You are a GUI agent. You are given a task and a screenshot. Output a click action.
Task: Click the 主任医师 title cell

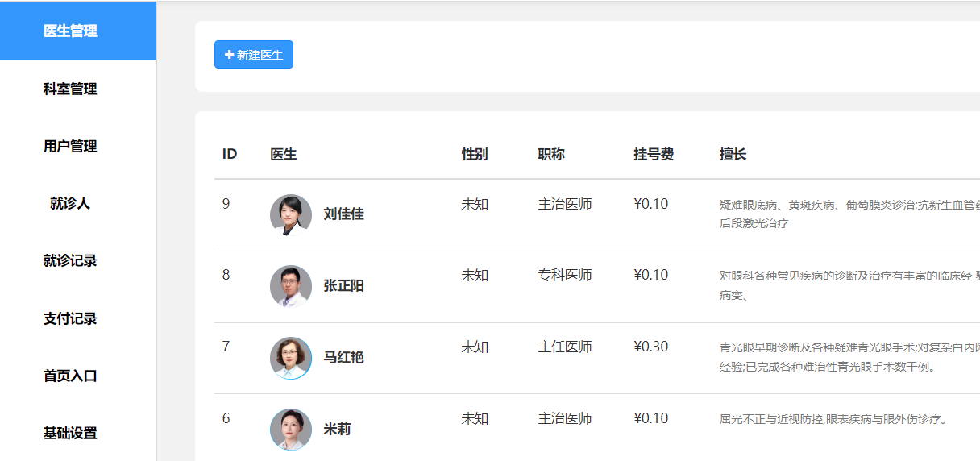pyautogui.click(x=565, y=347)
